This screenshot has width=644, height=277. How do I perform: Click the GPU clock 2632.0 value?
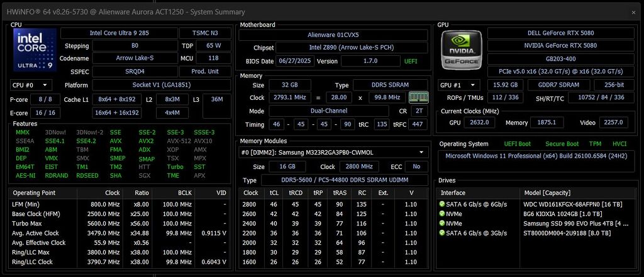[x=479, y=122]
